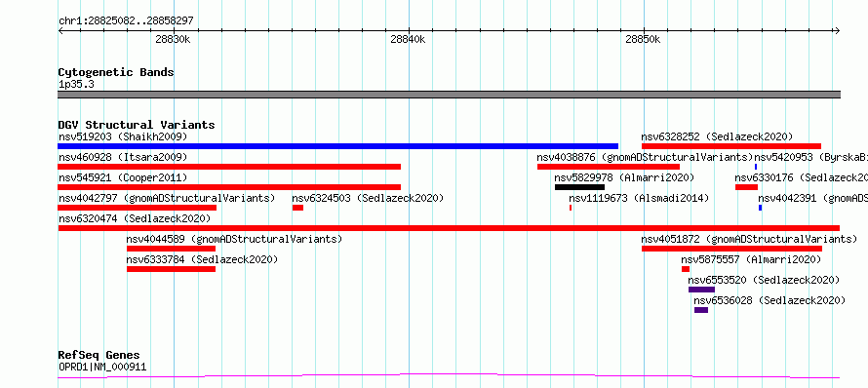This screenshot has width=868, height=388.
Task: Open nsv6536028 (Sedlazeck2020) label
Action: coord(770,300)
